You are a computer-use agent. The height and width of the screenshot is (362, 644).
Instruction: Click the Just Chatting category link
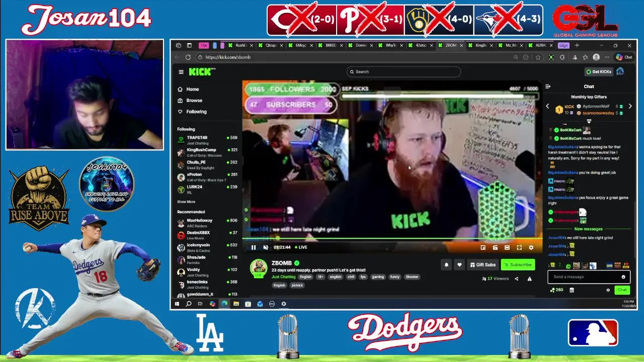(x=283, y=277)
